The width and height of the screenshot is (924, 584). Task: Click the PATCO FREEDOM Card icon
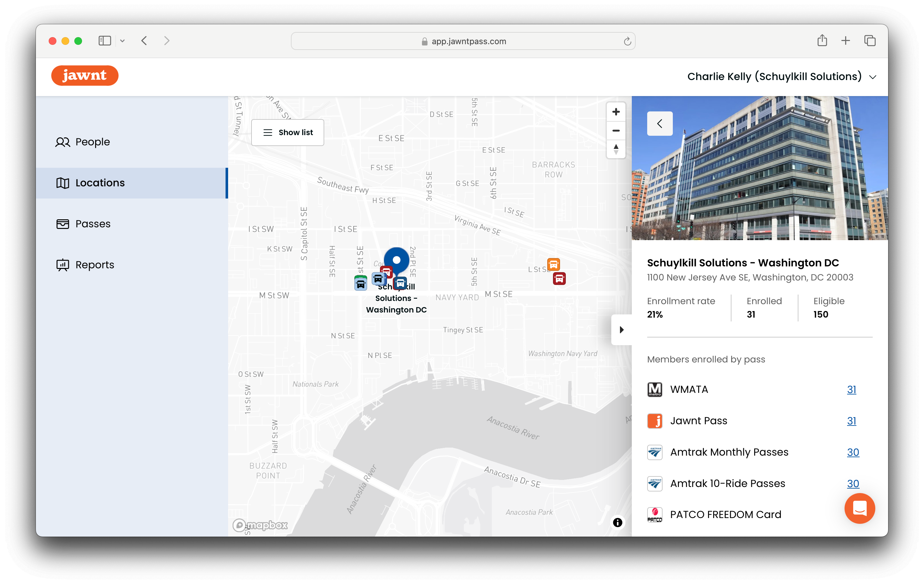click(x=655, y=515)
